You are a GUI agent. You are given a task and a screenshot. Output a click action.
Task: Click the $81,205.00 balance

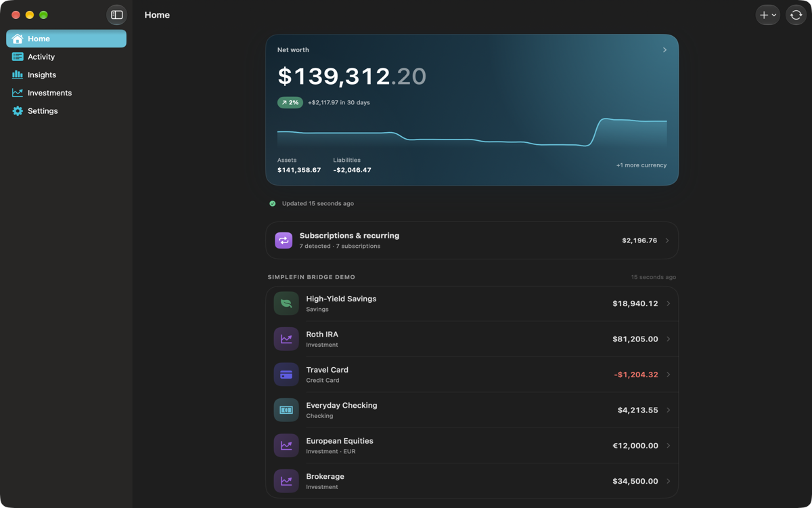(x=635, y=339)
